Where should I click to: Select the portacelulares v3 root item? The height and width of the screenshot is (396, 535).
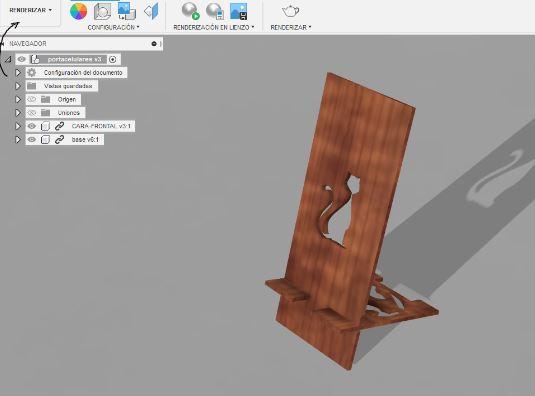74,59
